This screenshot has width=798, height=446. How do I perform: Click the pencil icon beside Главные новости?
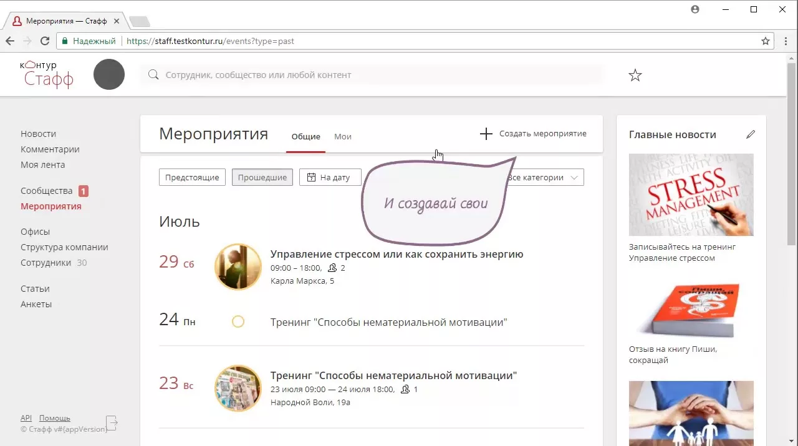(751, 134)
